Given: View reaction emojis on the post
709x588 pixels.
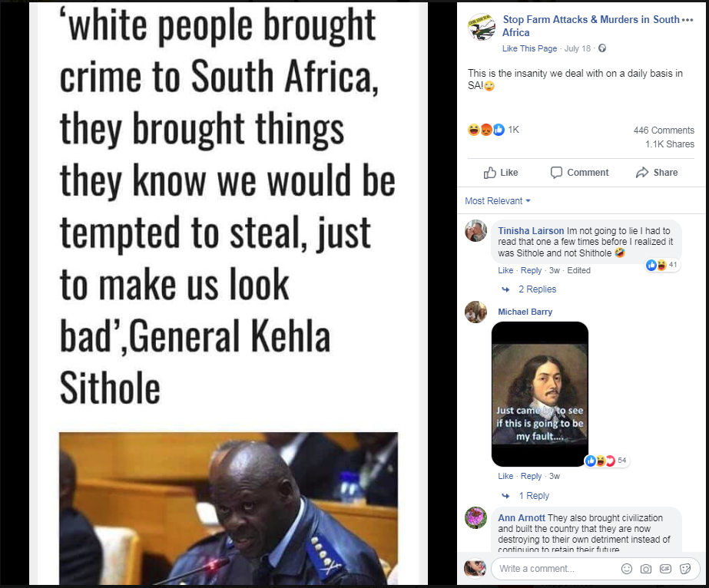Looking at the screenshot, I should (486, 130).
